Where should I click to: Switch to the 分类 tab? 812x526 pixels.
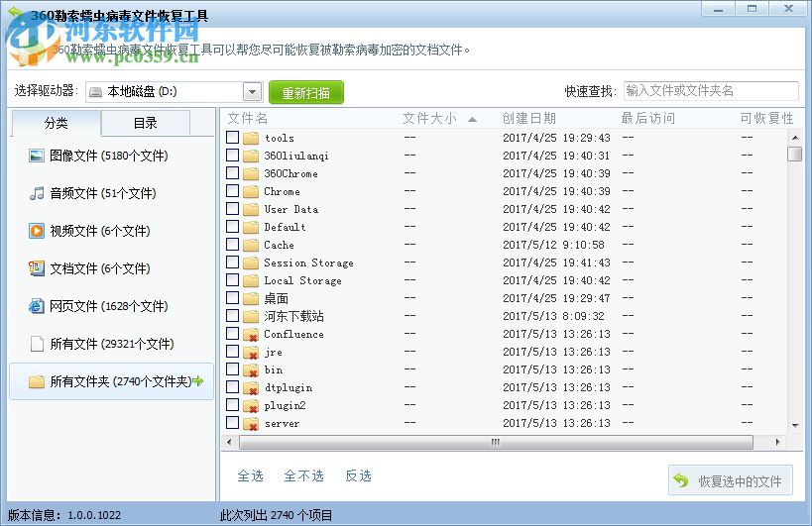click(56, 123)
